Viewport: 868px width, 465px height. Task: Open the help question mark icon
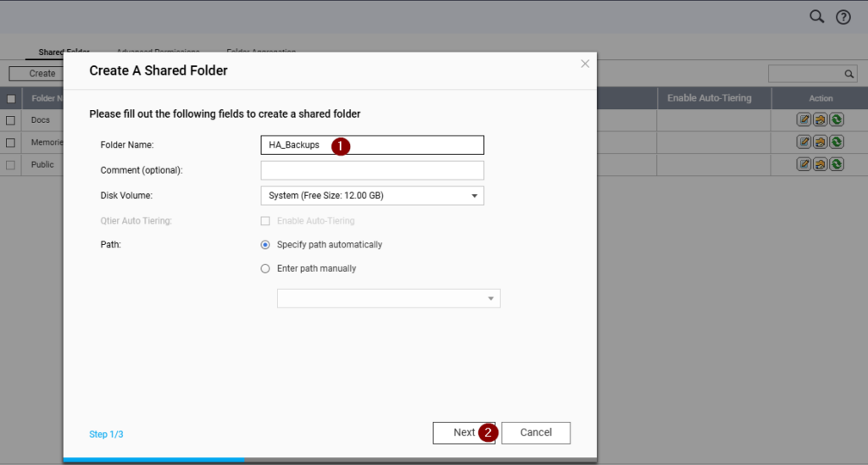coord(843,17)
